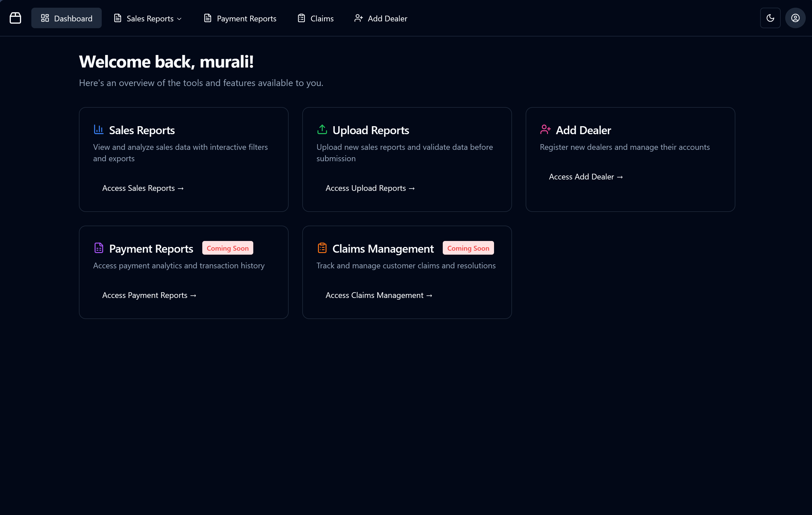Click the shopping bag logo icon
812x515 pixels.
[x=15, y=18]
